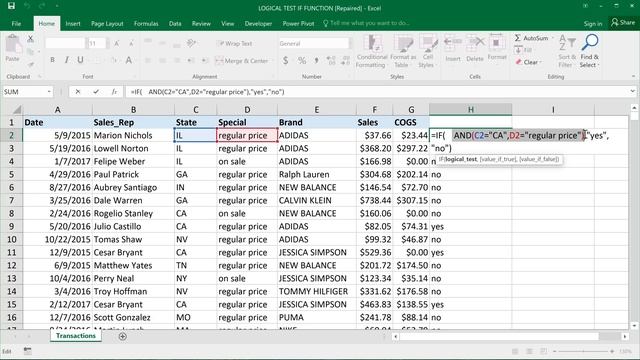Select the Transactions sheet tab

(76, 336)
